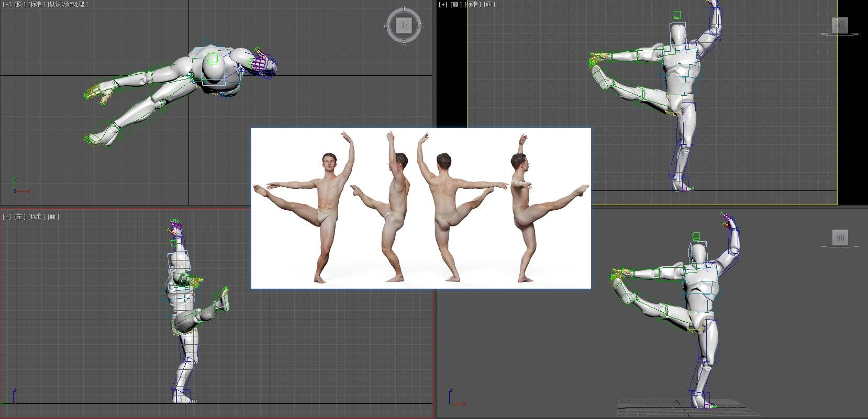Viewport: 868px width, 419px height.
Task: Select the raised hand bones in left viewport
Action: point(175,227)
